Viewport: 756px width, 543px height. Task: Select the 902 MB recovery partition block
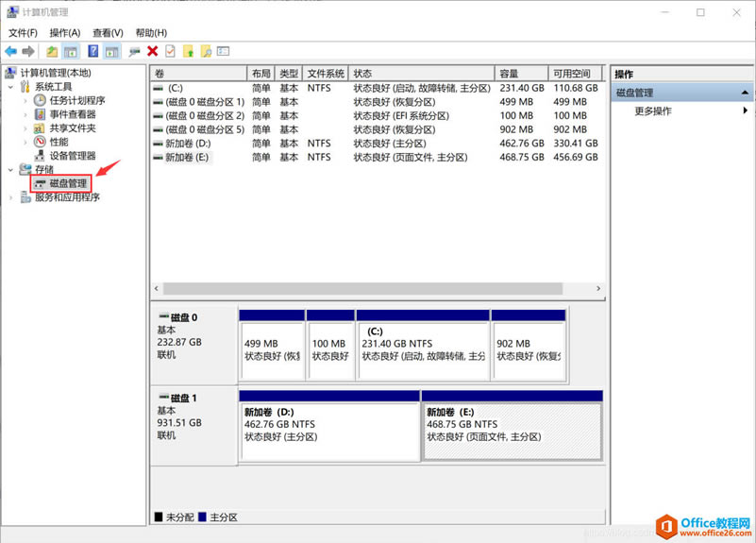tap(529, 346)
